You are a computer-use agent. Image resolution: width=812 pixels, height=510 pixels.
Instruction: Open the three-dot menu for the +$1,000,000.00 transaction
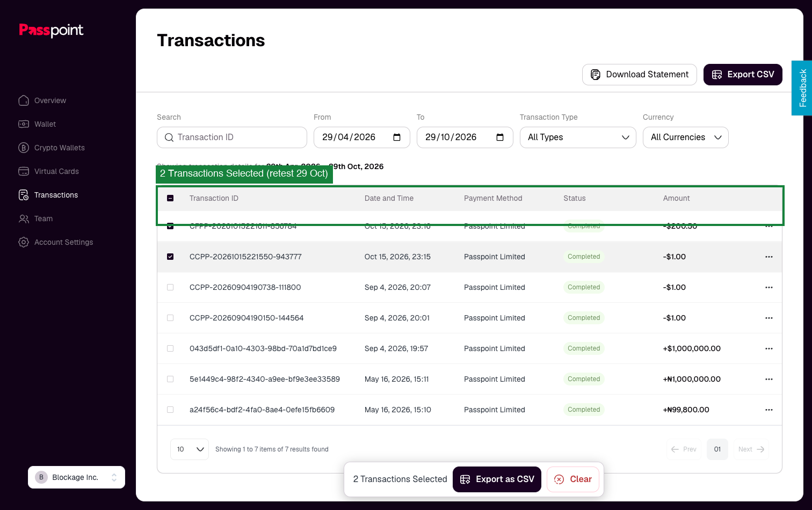[x=769, y=348]
